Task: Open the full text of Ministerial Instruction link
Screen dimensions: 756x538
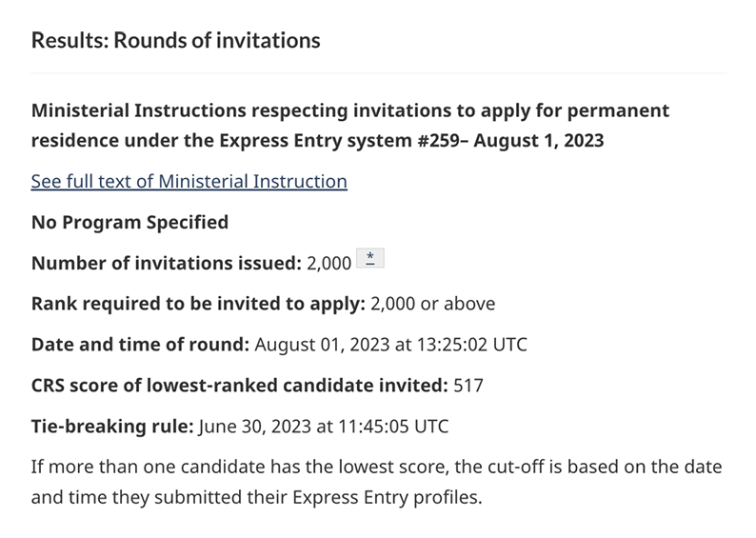Action: tap(189, 181)
